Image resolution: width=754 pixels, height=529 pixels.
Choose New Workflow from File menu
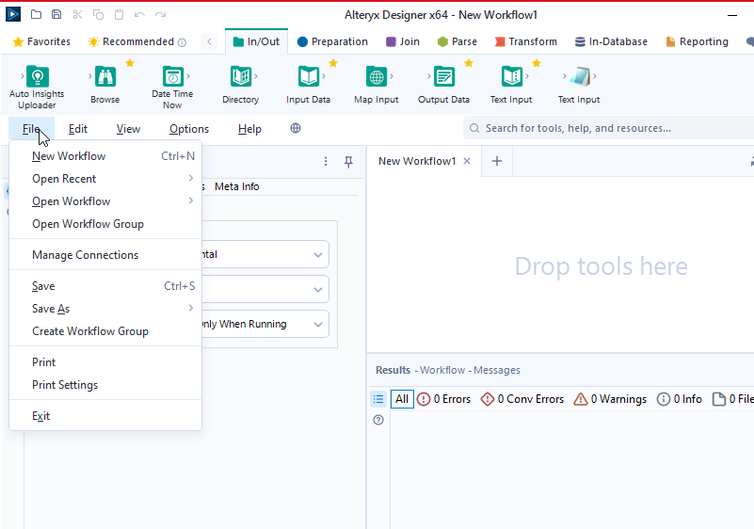pyautogui.click(x=105, y=156)
